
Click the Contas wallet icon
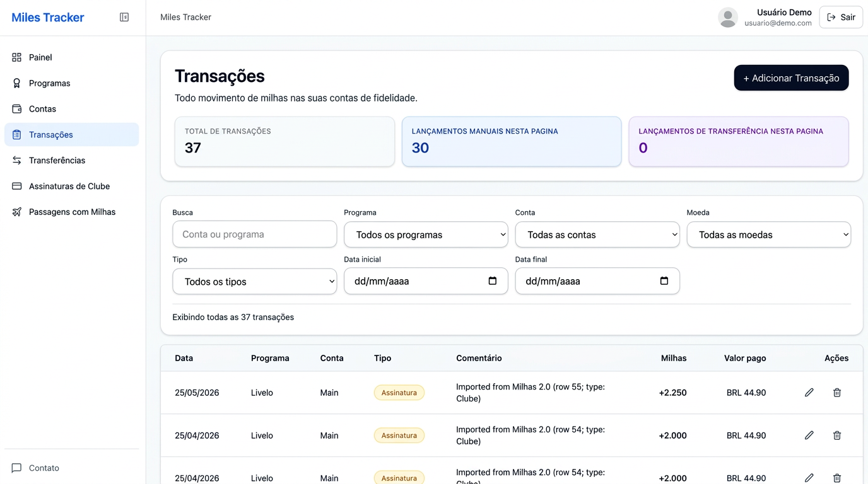coord(17,109)
